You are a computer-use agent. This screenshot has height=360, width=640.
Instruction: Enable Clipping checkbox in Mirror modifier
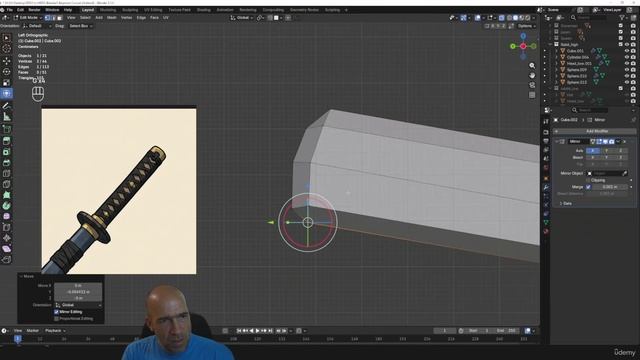(x=588, y=180)
